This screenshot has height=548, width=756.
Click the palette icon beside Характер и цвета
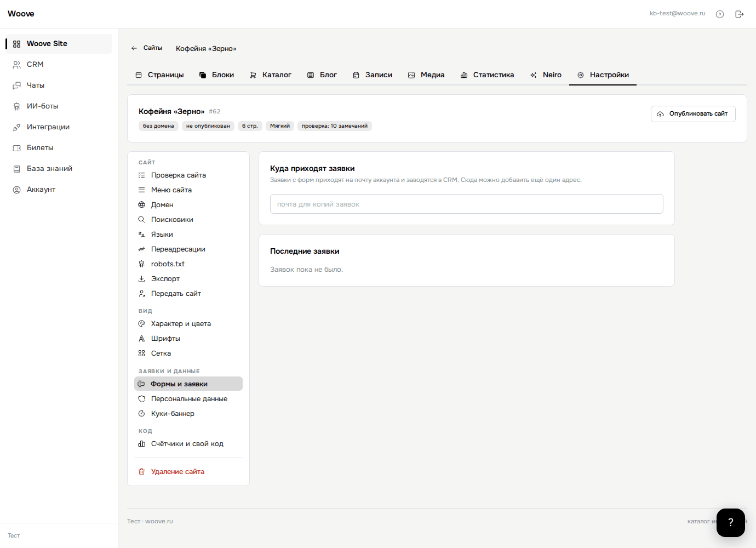(x=142, y=324)
